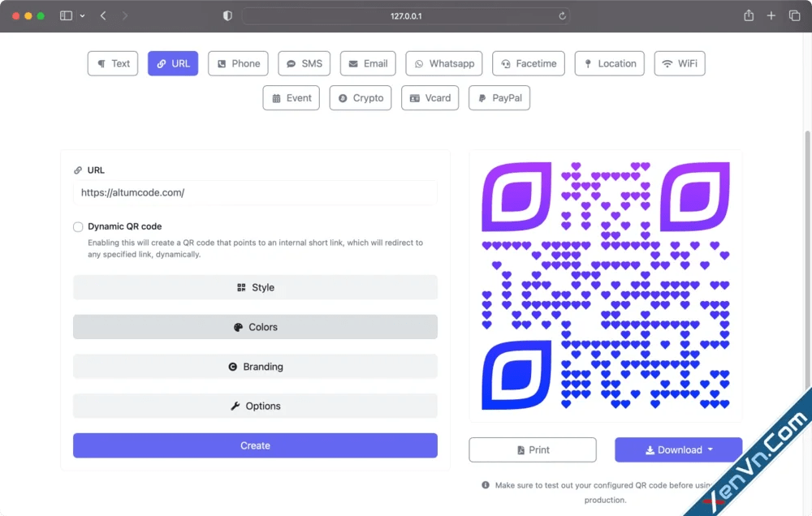Expand the Style settings section
812x516 pixels.
click(255, 286)
